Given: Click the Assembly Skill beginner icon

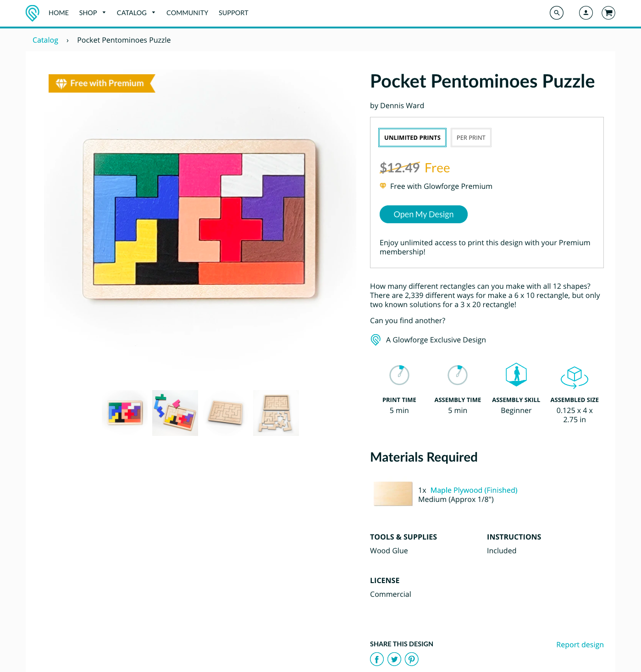Looking at the screenshot, I should coord(516,375).
